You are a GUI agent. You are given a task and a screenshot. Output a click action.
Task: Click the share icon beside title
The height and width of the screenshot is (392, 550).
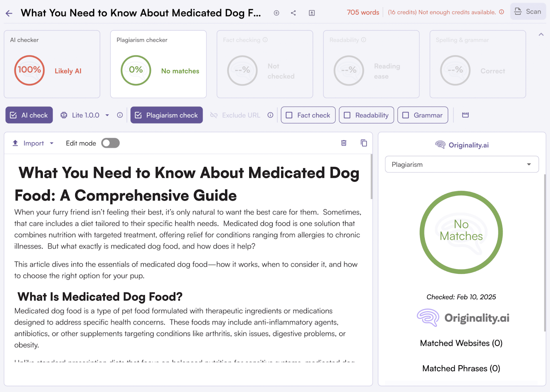pyautogui.click(x=293, y=13)
